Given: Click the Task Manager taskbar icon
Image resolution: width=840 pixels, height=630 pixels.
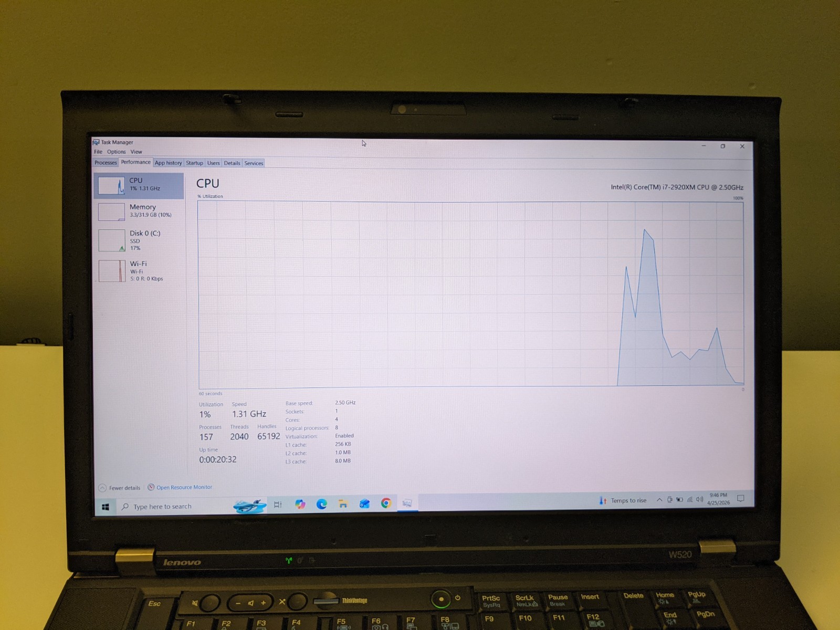Looking at the screenshot, I should coord(407,503).
